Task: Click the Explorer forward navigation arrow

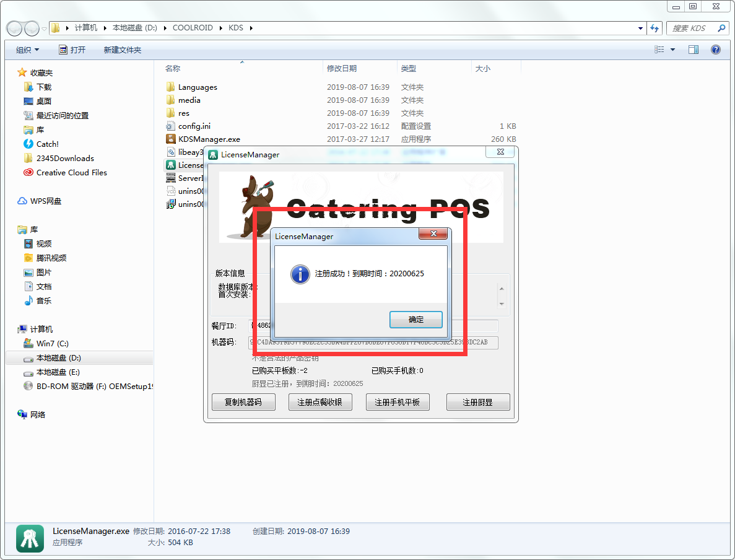Action: pos(32,28)
